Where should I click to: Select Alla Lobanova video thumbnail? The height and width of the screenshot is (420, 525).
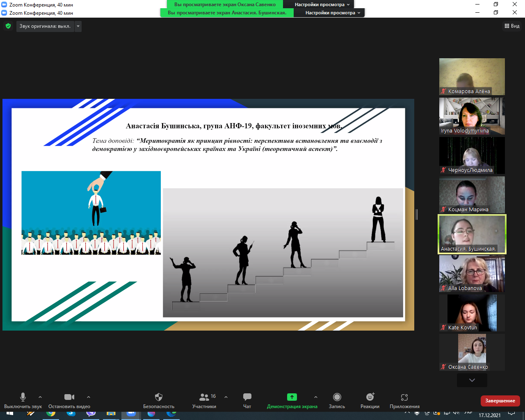[x=472, y=274]
